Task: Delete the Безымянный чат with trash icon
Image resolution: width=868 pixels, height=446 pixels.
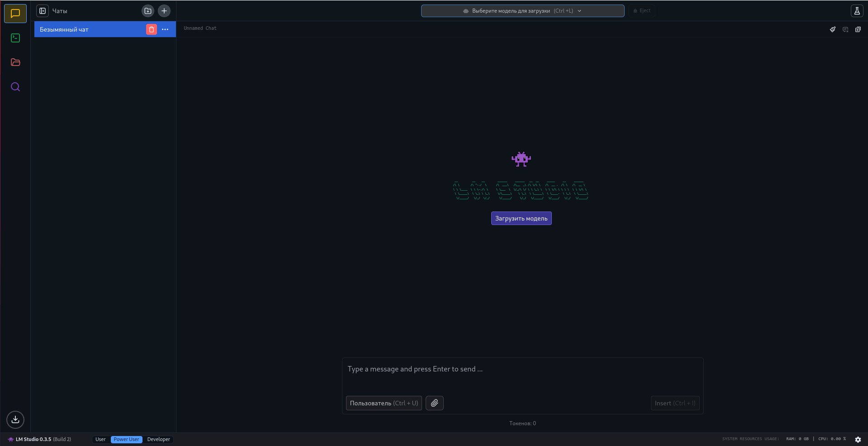Action: (152, 29)
